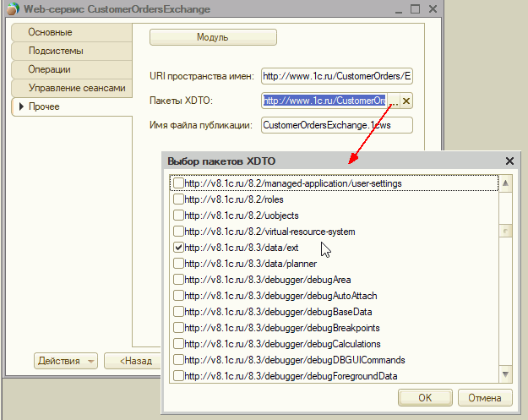Switch to the Управление сеансами tab
Image resolution: width=528 pixels, height=420 pixels.
point(72,88)
